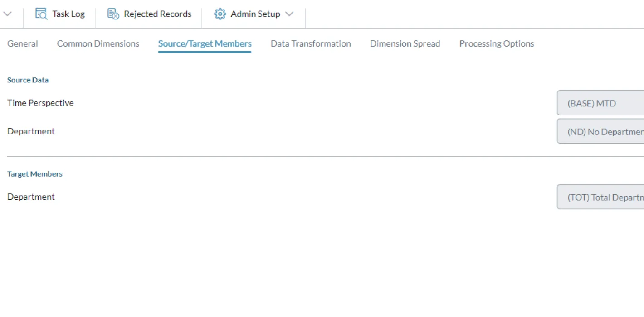The width and height of the screenshot is (644, 317).
Task: Click the Department label under Target Members
Action: [x=31, y=197]
